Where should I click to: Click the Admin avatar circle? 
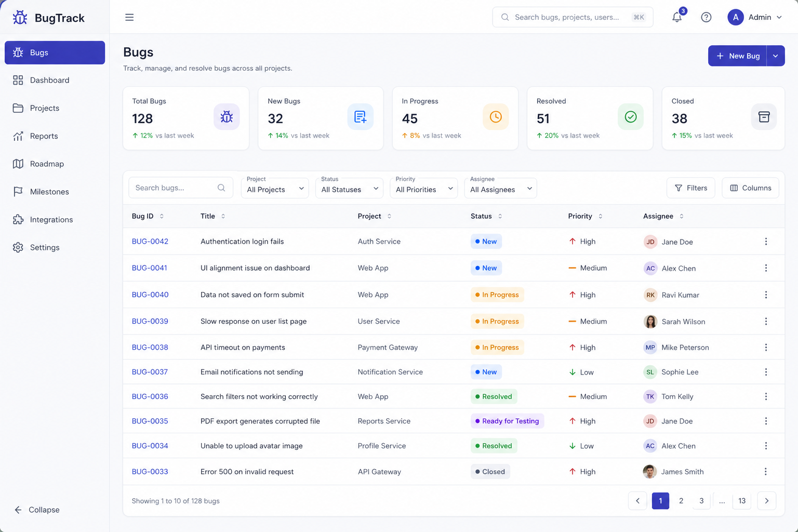pyautogui.click(x=735, y=17)
